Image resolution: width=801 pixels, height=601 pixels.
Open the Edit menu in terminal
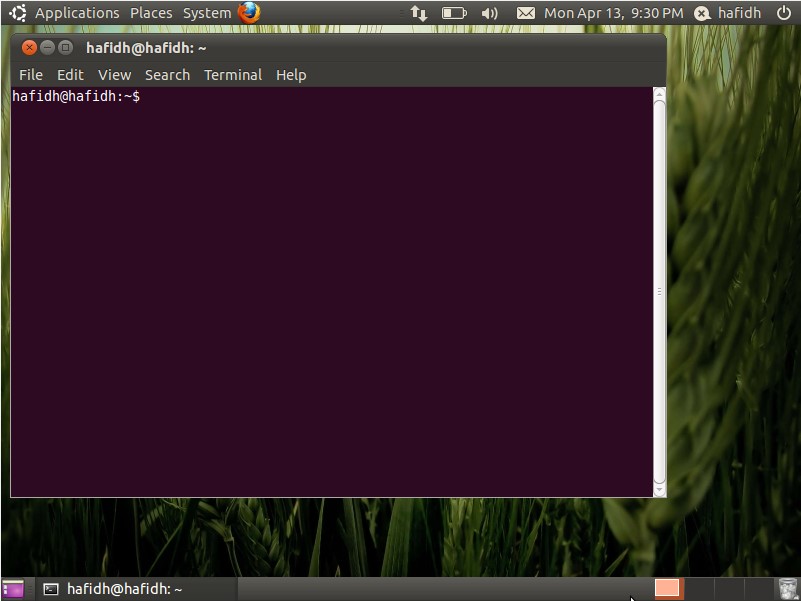pos(70,75)
